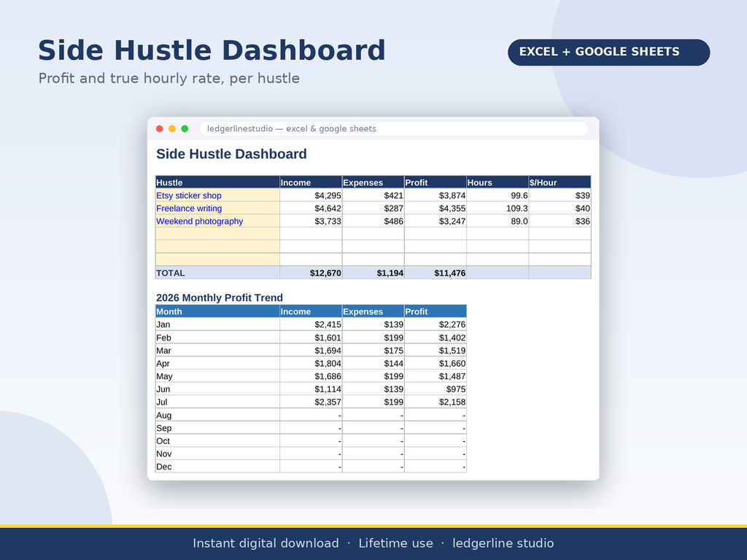Click the yellow minimize dot in mockup window
The image size is (747, 560).
[x=172, y=128]
